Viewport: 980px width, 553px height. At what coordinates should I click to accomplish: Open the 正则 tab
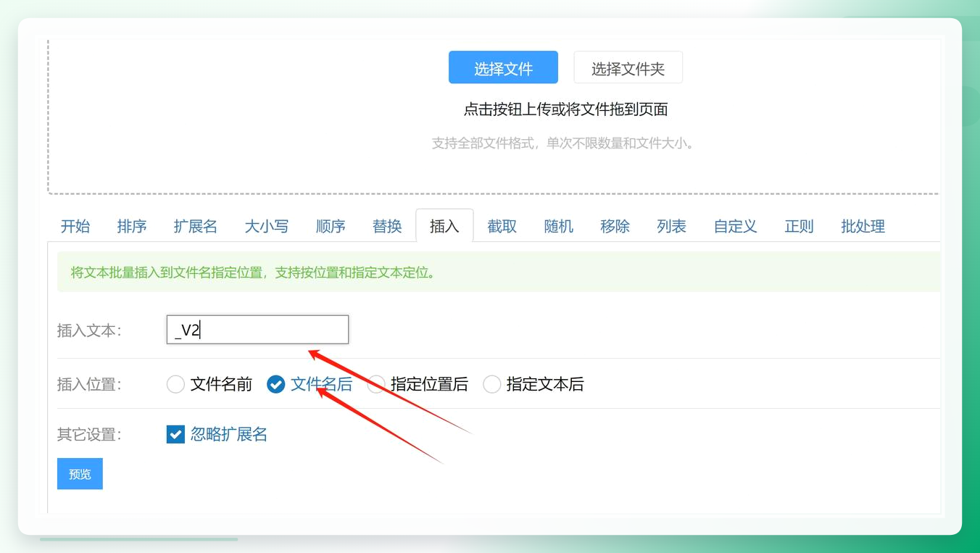click(800, 226)
